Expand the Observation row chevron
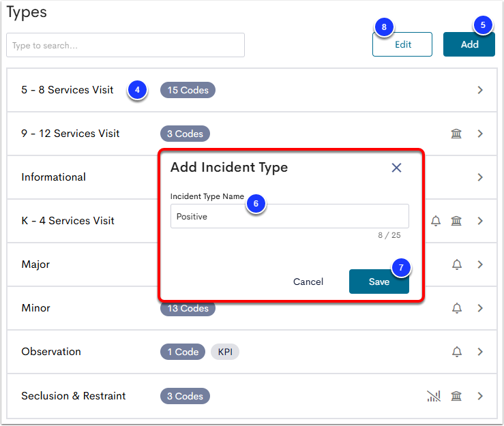This screenshot has height=426, width=504. coord(480,352)
